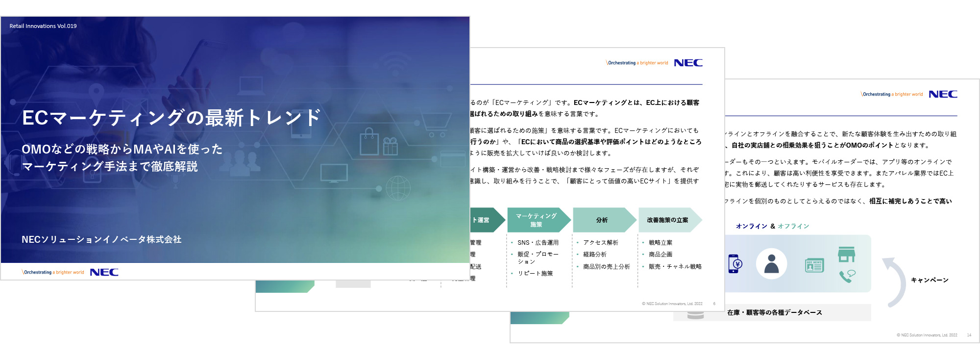This screenshot has width=980, height=359.
Task: Select the リピート施策 bullet
Action: click(535, 274)
